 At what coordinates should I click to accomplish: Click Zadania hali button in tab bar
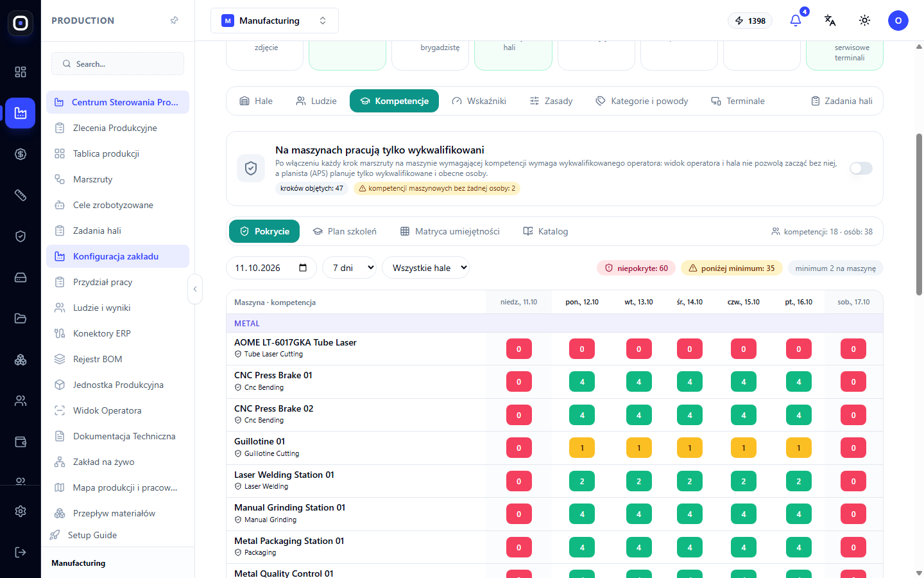coord(842,101)
